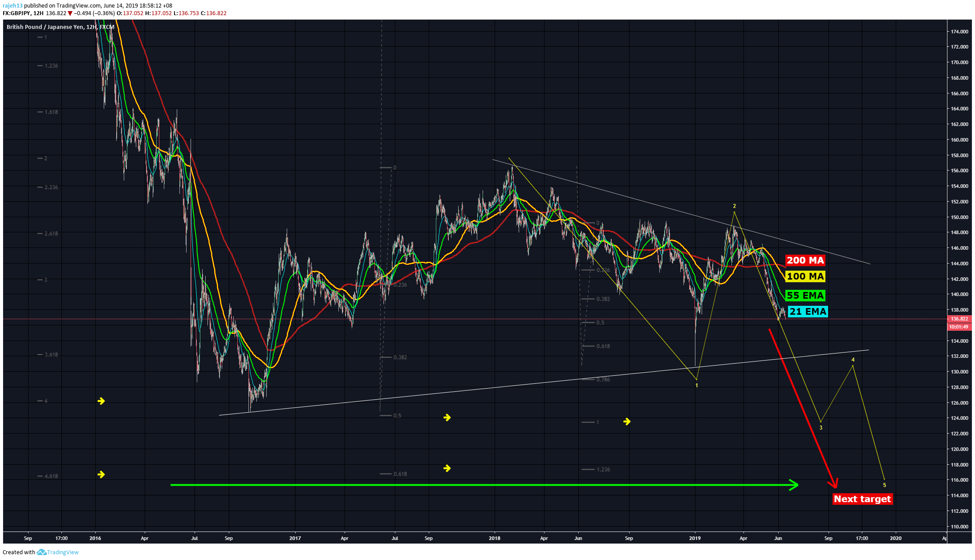
Task: Click the close value C:136.822
Action: tap(214, 13)
